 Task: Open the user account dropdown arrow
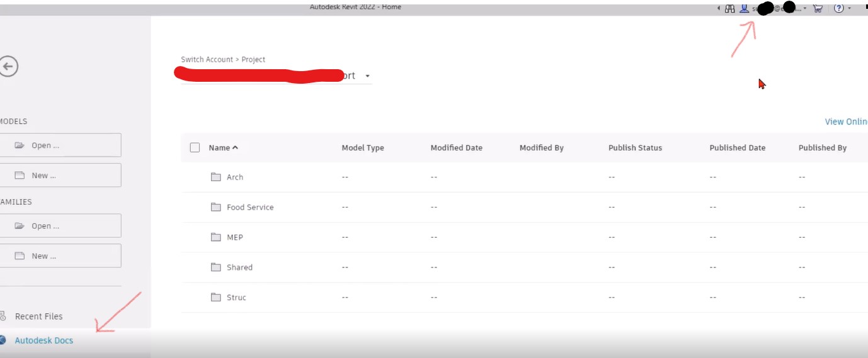click(x=805, y=8)
